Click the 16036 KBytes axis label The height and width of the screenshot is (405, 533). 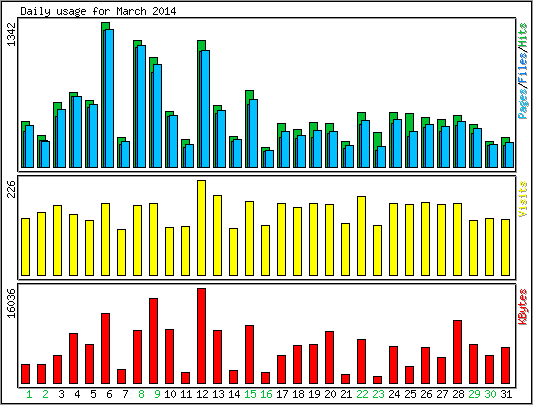(12, 303)
